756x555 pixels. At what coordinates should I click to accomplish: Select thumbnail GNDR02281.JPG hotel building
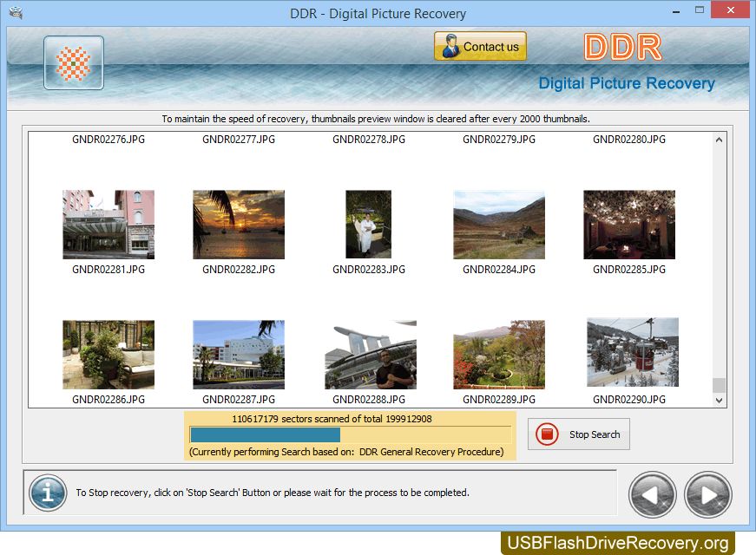[x=108, y=225]
